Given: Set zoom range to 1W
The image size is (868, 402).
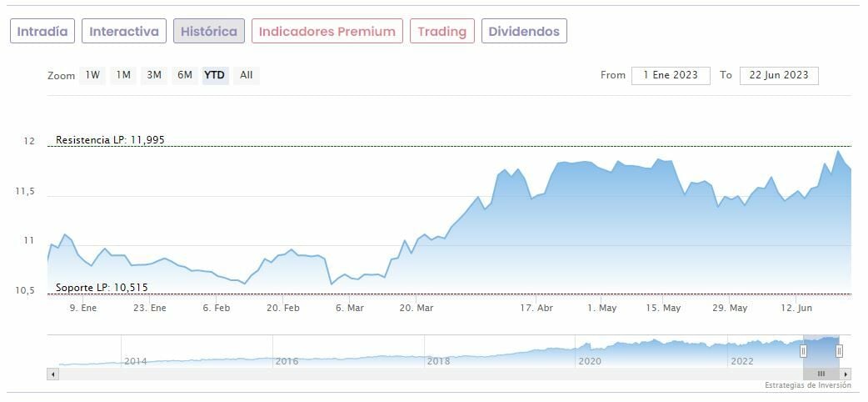Looking at the screenshot, I should click(x=92, y=75).
